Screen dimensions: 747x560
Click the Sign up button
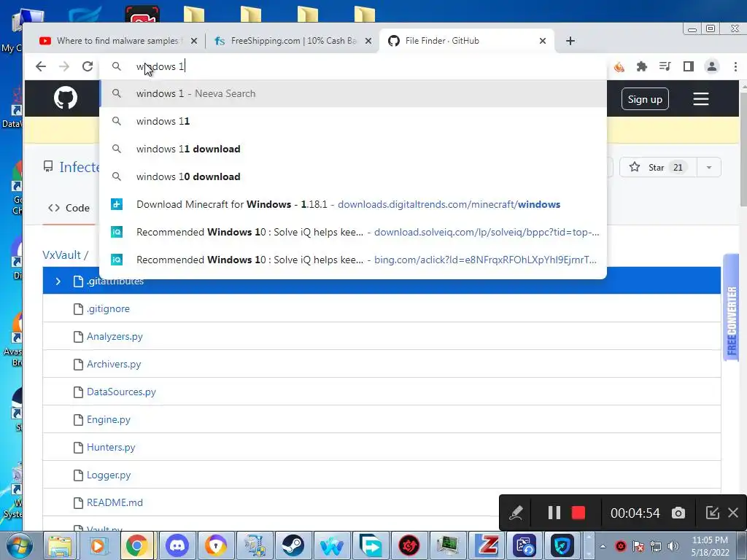[645, 99]
